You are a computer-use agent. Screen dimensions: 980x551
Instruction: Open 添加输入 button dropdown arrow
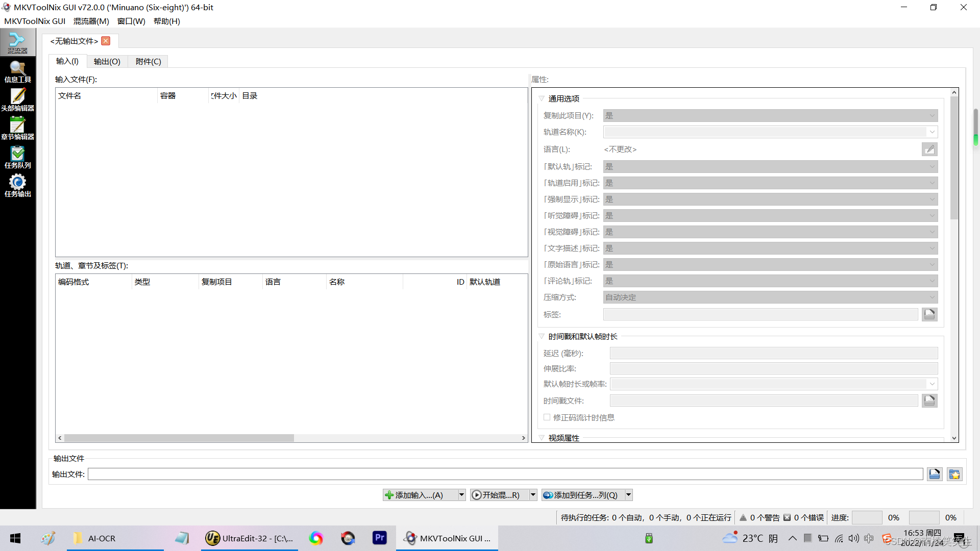tap(461, 495)
